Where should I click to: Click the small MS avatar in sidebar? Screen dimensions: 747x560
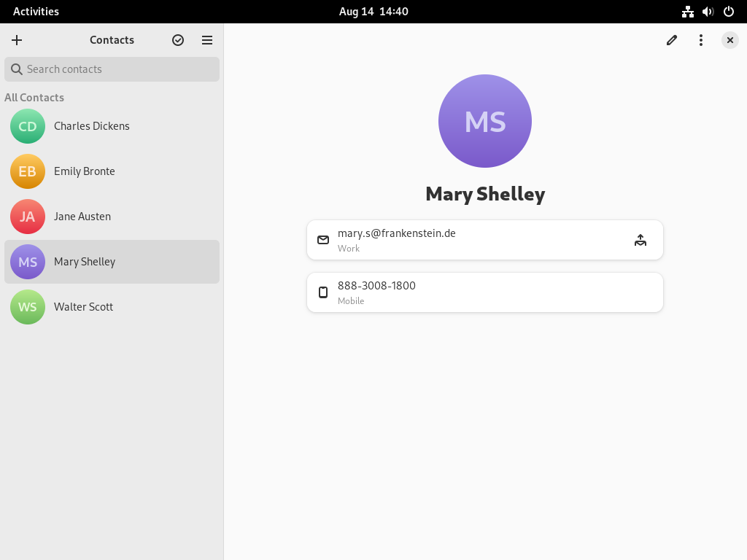pos(28,262)
